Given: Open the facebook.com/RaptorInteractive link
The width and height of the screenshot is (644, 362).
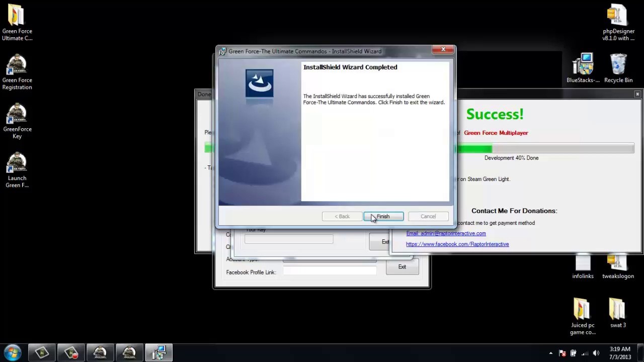Looking at the screenshot, I should pos(457,244).
